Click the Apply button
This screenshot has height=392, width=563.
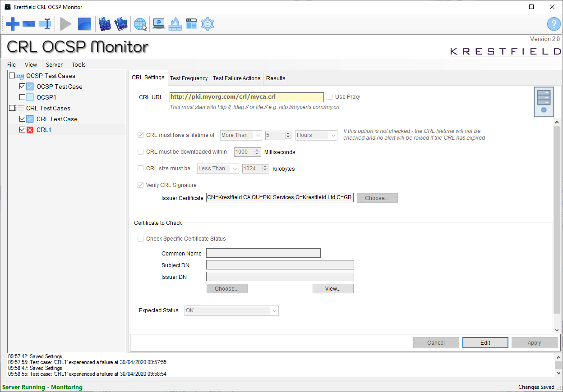click(534, 343)
